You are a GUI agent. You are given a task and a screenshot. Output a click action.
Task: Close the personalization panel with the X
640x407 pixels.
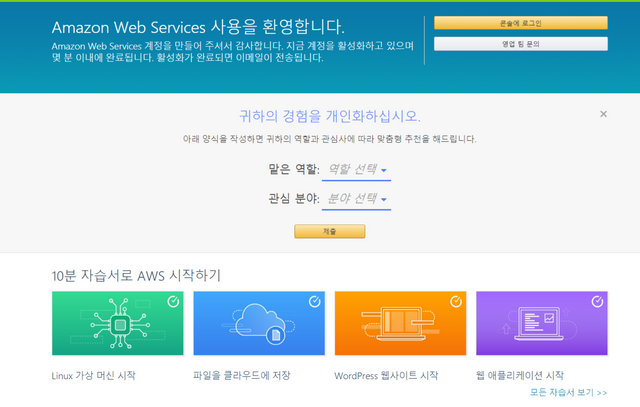click(x=603, y=114)
